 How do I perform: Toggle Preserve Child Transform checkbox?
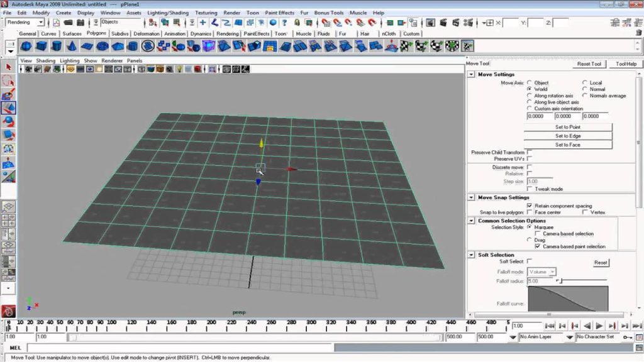click(x=530, y=152)
